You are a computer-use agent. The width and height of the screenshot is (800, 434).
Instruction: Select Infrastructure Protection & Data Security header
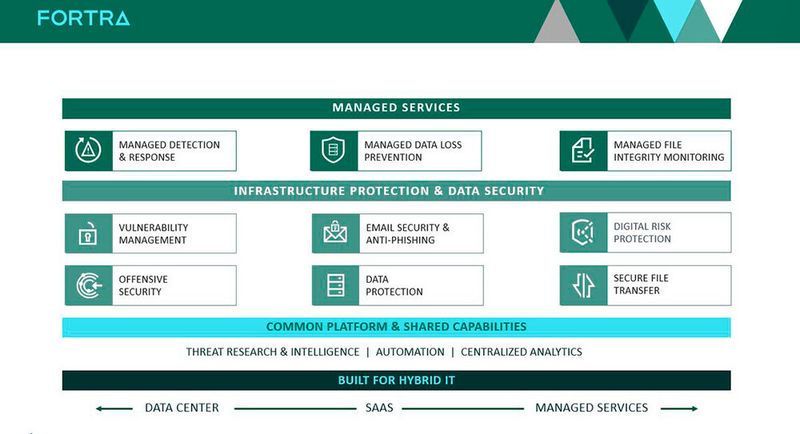[x=396, y=191]
